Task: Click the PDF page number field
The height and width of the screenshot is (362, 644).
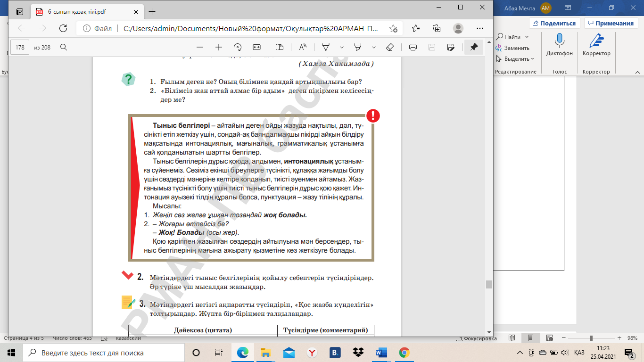Action: [20, 47]
